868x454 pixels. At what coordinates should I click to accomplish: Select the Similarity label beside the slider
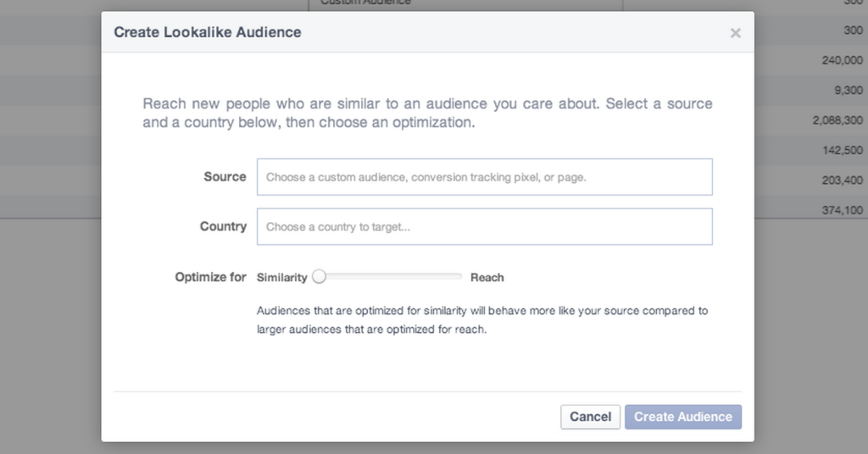(281, 277)
